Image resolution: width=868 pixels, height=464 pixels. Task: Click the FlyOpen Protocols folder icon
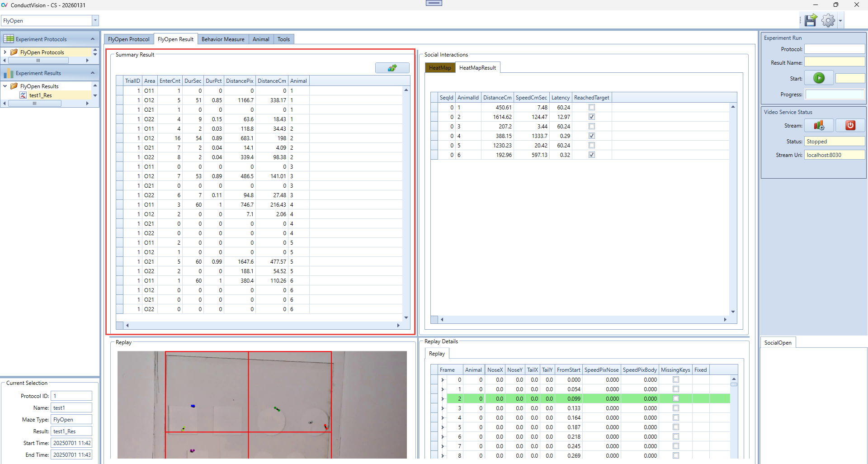pos(14,52)
